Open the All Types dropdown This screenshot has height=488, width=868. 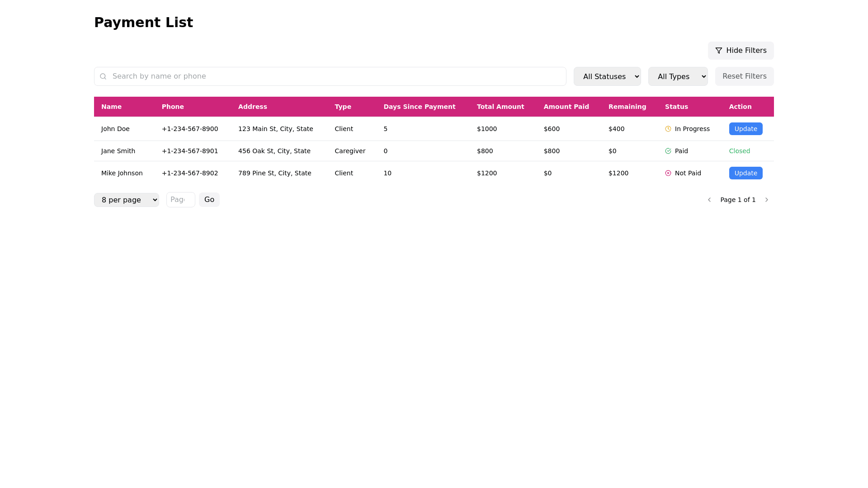pyautogui.click(x=678, y=76)
